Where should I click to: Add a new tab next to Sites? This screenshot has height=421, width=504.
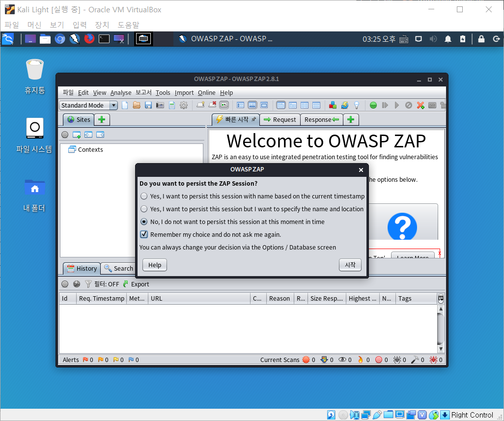(102, 119)
